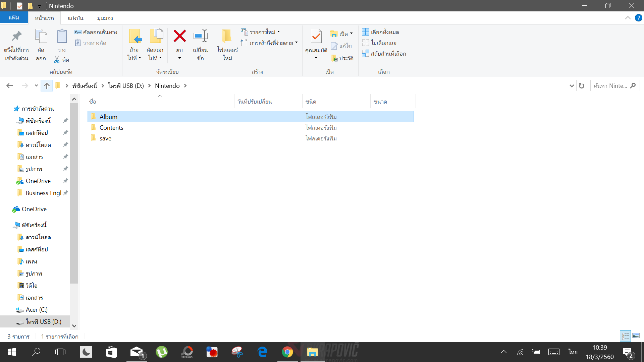Click Select none (ไม่เลือกเลย)

[x=379, y=43]
